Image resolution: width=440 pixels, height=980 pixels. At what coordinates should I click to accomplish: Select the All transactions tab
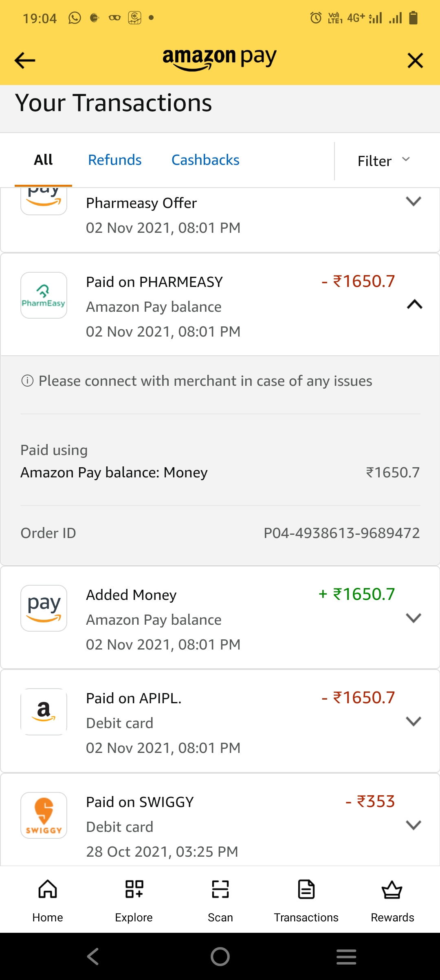pos(43,160)
